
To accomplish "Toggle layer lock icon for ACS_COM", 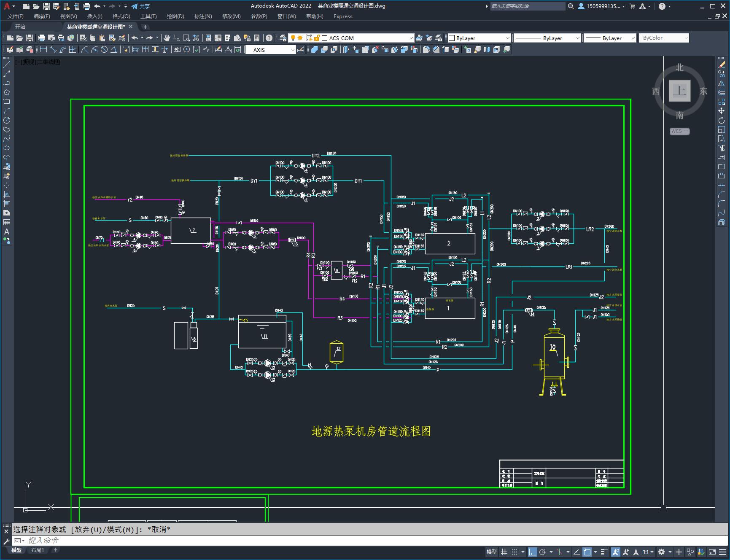I will [317, 38].
